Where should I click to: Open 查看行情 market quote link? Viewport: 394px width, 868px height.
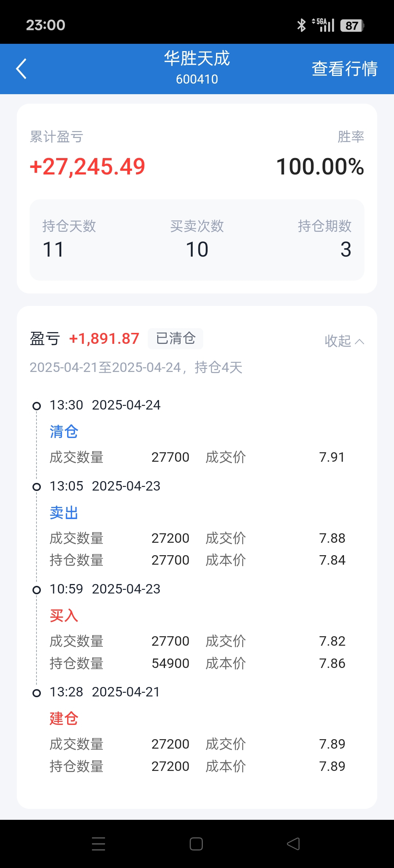[344, 69]
